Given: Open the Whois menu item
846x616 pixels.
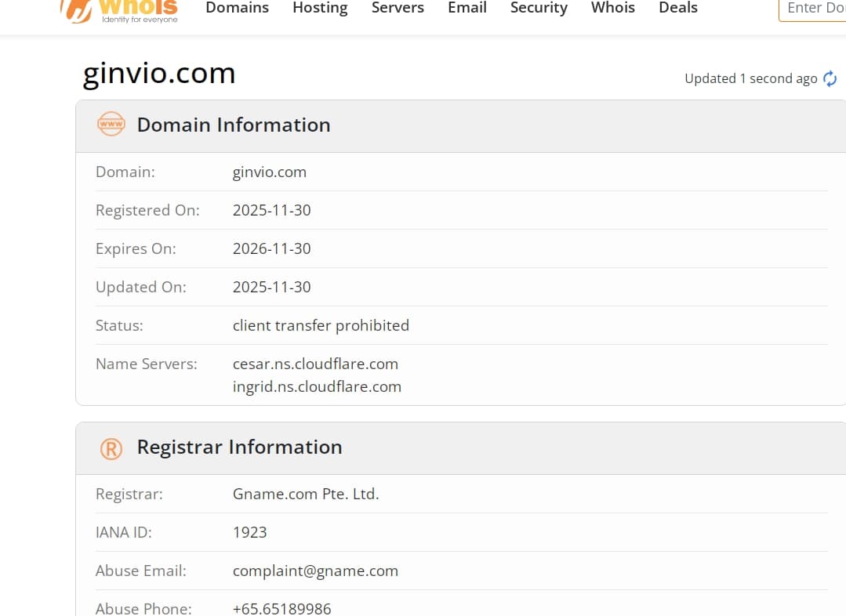Looking at the screenshot, I should 613,8.
